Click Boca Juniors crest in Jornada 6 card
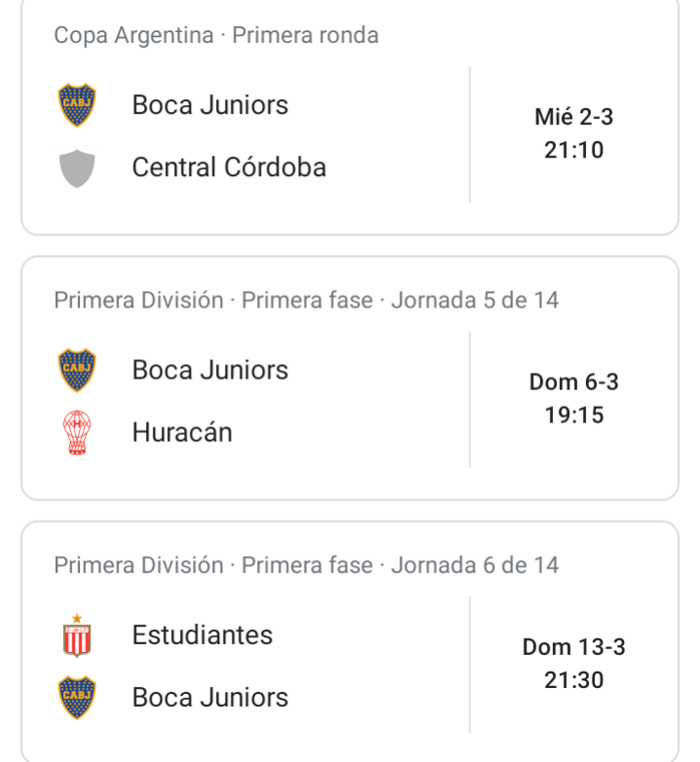700x762 pixels. click(77, 698)
